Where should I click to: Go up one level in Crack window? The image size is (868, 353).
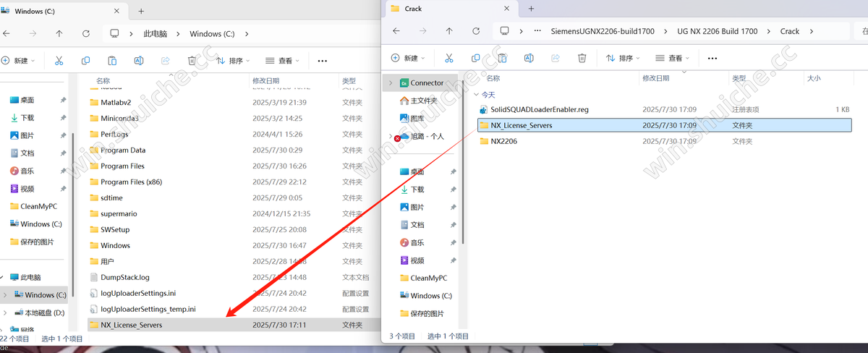pos(449,31)
